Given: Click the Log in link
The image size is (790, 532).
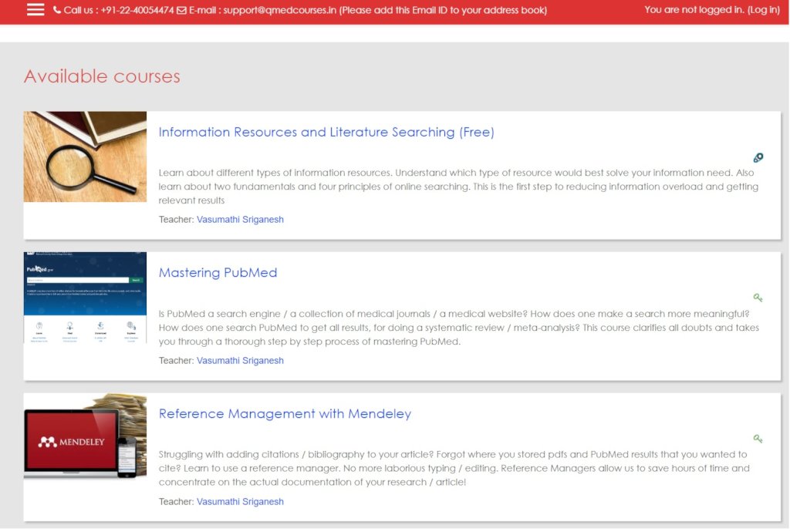Looking at the screenshot, I should (763, 9).
